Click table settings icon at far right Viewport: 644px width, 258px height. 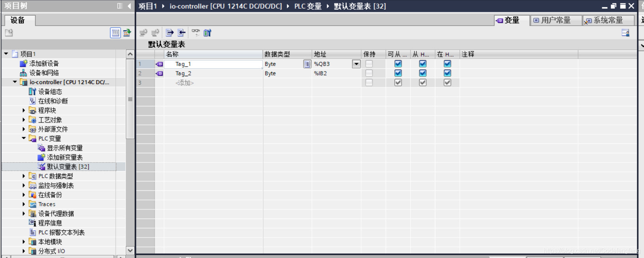click(625, 33)
